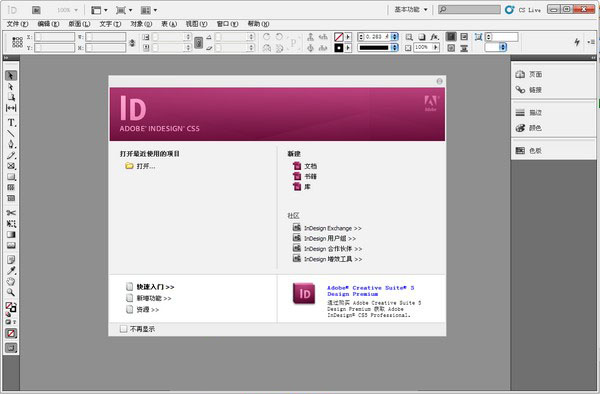Select the Hand tool
The image size is (600, 394).
pos(11,282)
